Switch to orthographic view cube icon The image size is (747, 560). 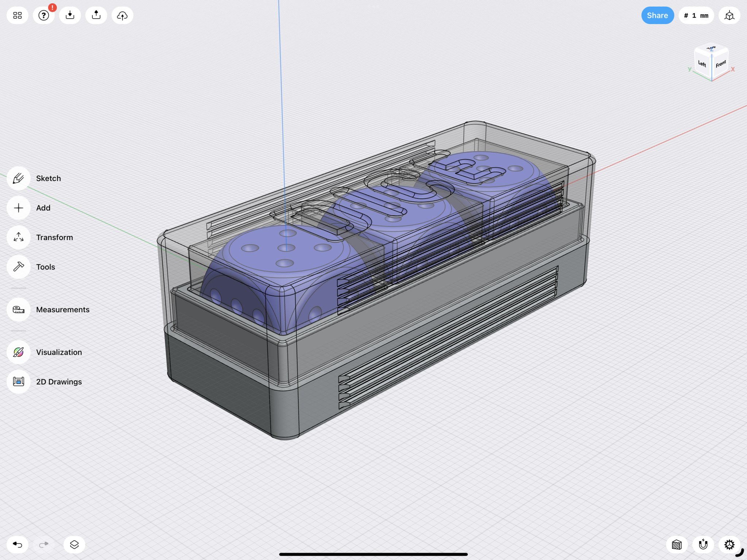(x=729, y=15)
